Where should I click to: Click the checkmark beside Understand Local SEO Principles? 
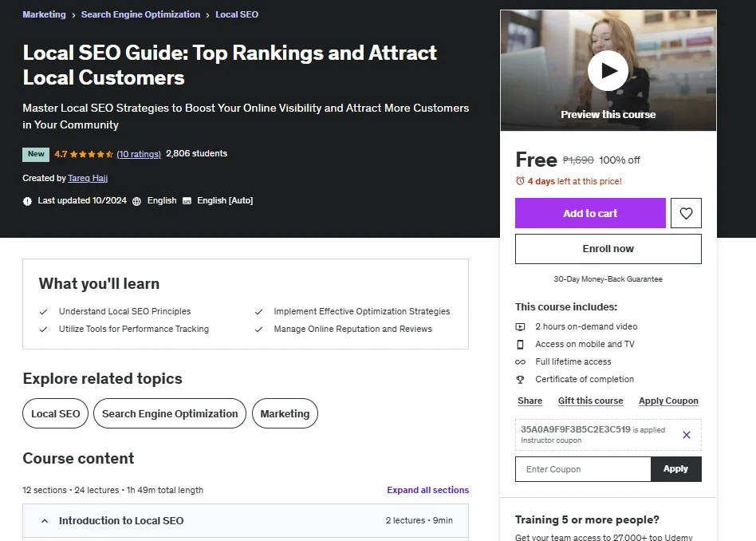click(43, 312)
